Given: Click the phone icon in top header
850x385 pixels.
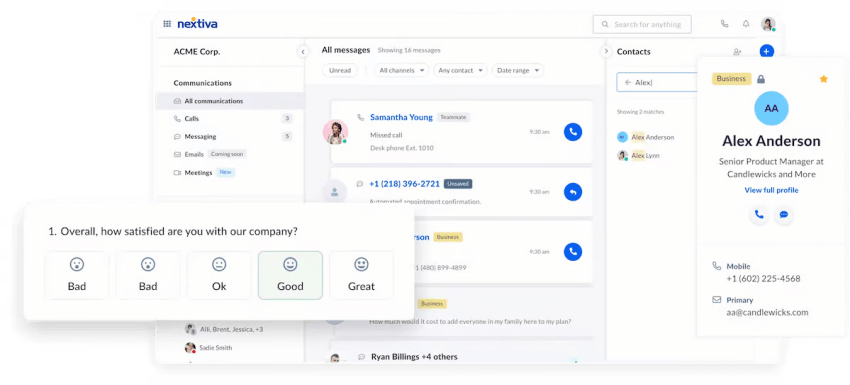Looking at the screenshot, I should pyautogui.click(x=724, y=24).
